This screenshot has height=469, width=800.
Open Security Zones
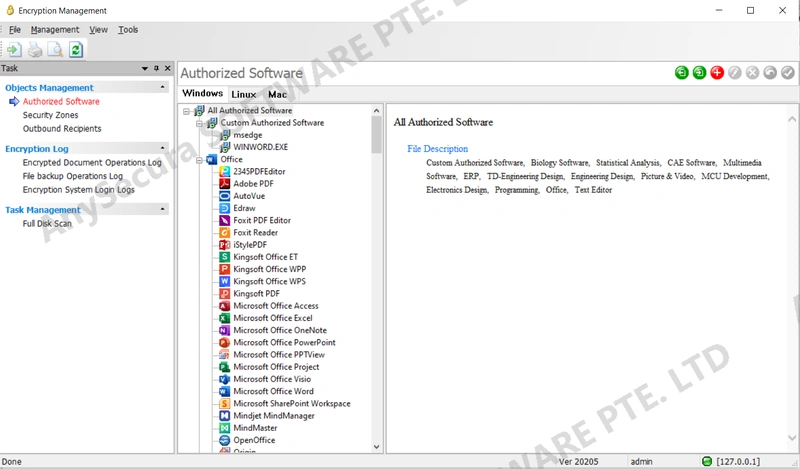click(x=51, y=115)
